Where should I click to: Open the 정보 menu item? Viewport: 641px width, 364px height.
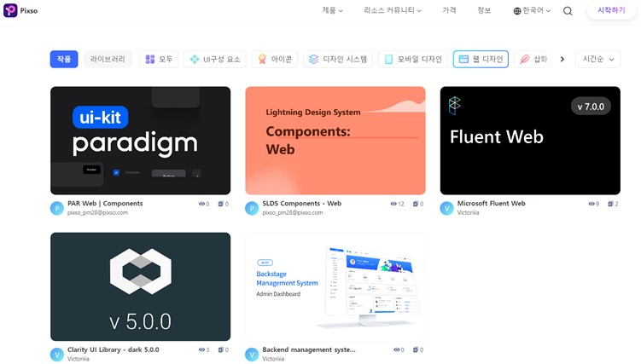tap(484, 10)
